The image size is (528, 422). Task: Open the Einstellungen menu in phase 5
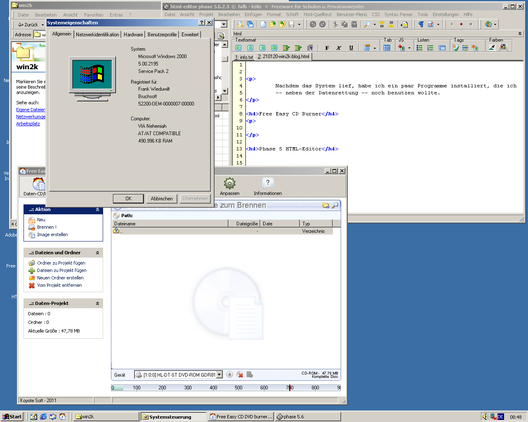[x=446, y=14]
